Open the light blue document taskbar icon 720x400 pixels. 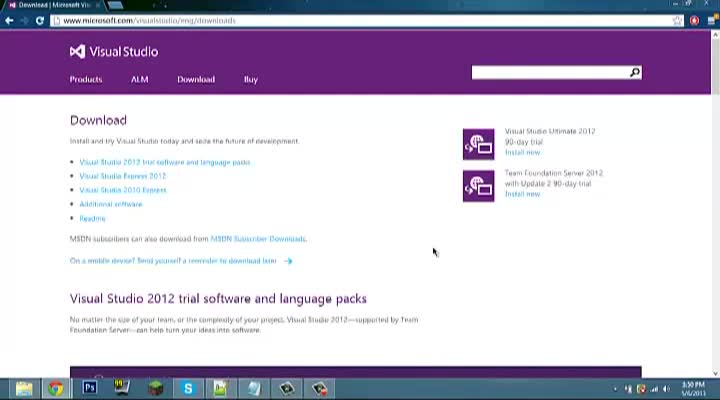(x=254, y=389)
